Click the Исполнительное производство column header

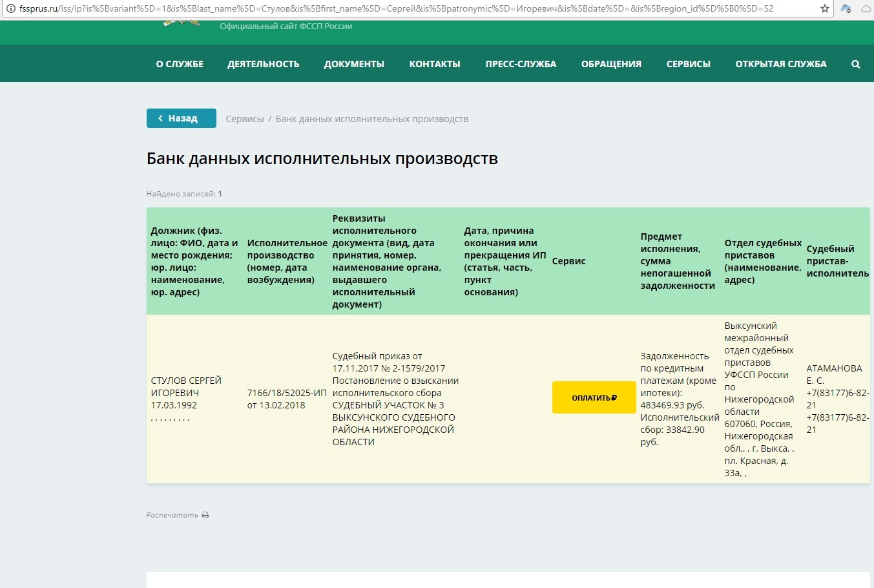pyautogui.click(x=287, y=261)
